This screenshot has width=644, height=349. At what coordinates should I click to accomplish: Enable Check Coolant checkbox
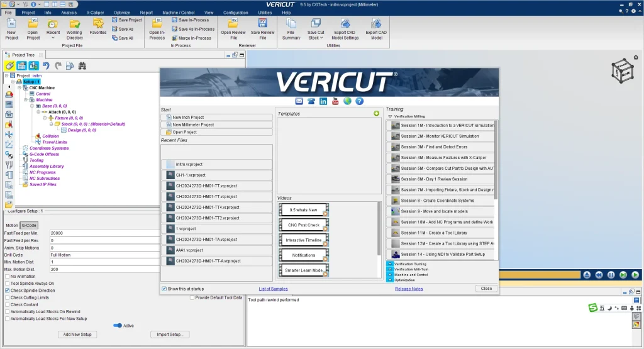(x=8, y=304)
